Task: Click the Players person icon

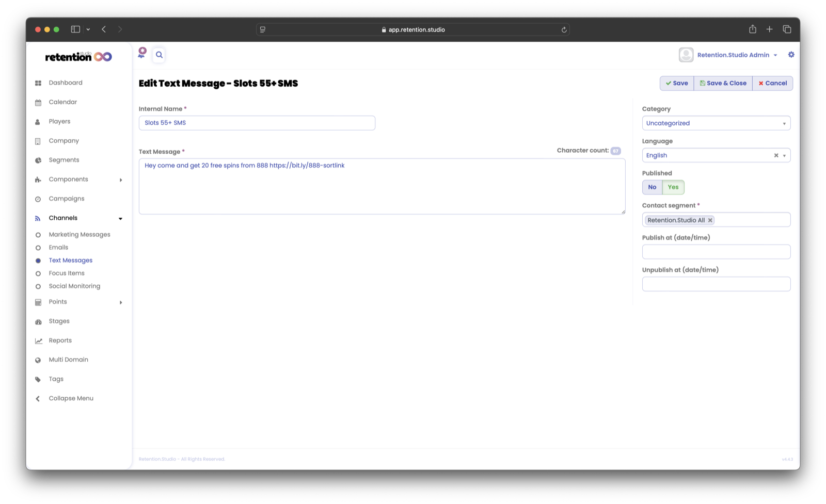Action: [38, 122]
